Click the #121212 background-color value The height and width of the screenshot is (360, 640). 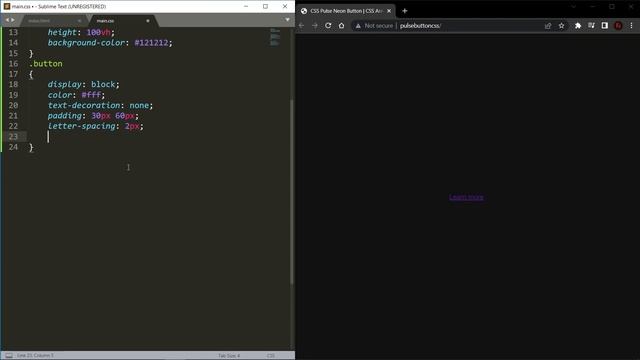(151, 43)
